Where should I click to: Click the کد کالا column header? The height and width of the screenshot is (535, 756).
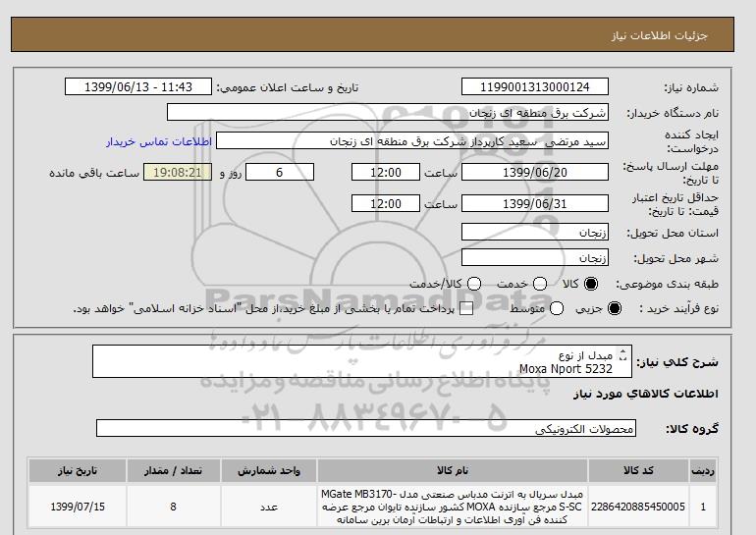pyautogui.click(x=638, y=470)
